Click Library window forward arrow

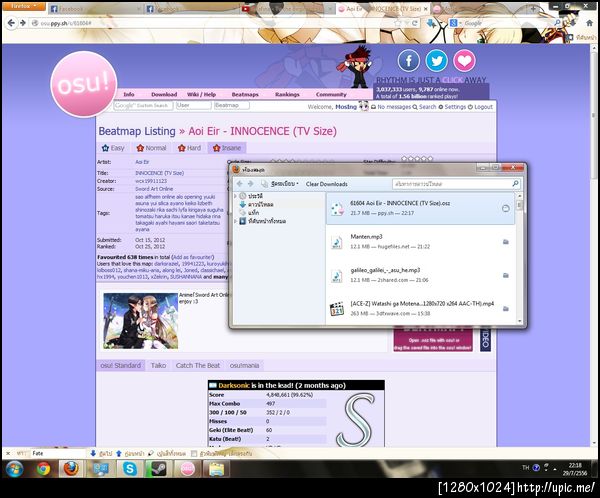pos(251,184)
